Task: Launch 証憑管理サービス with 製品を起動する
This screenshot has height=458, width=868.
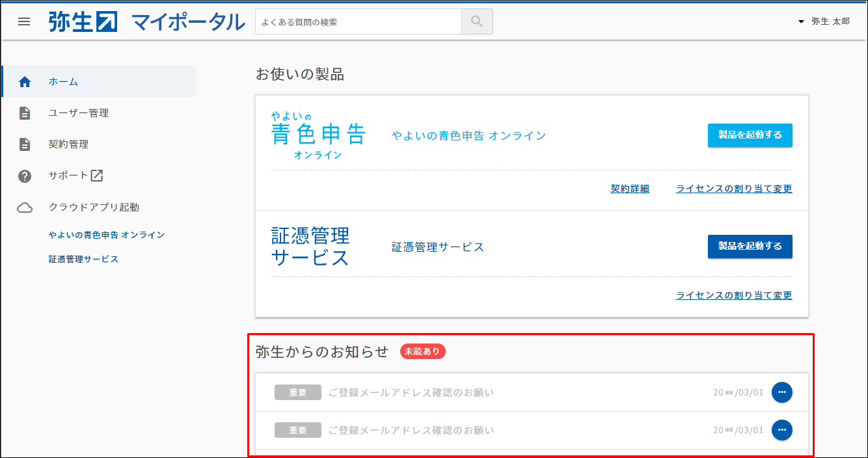Action: (x=750, y=247)
